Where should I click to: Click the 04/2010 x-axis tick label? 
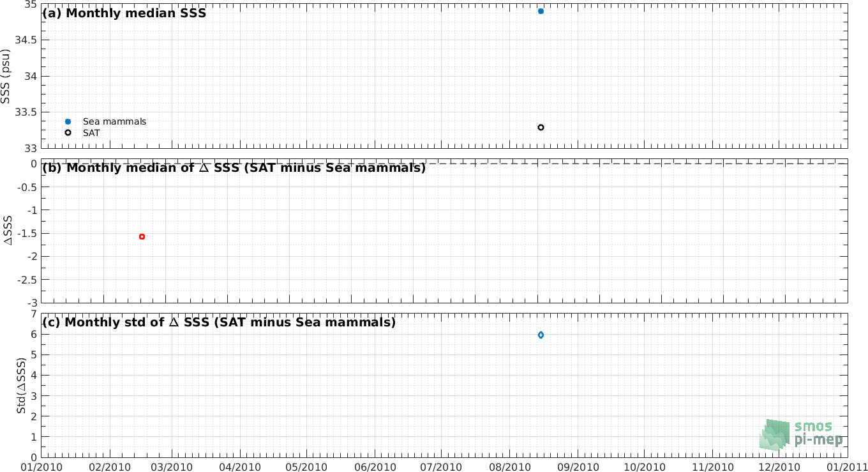click(x=239, y=466)
